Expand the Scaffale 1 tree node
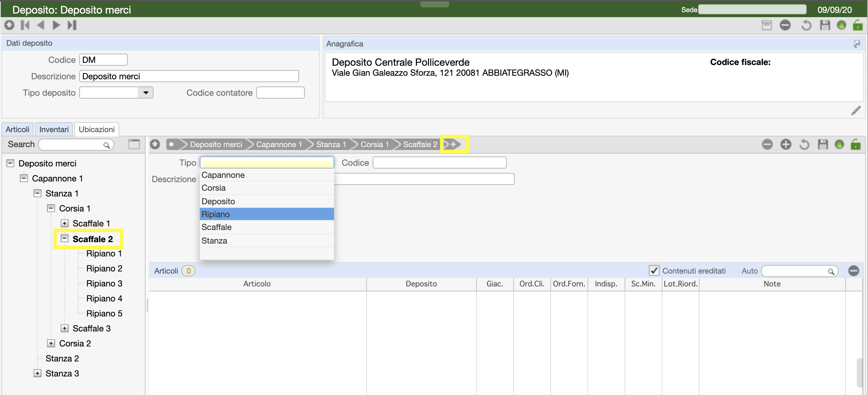The image size is (868, 395). pyautogui.click(x=65, y=223)
